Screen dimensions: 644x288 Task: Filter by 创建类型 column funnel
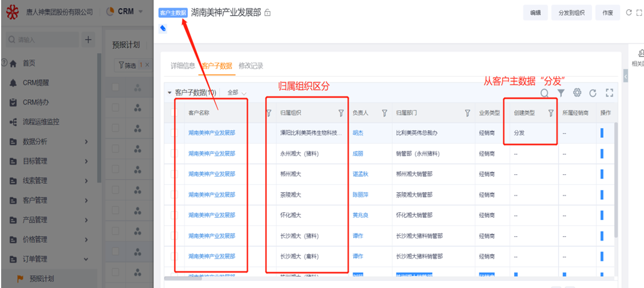(551, 113)
